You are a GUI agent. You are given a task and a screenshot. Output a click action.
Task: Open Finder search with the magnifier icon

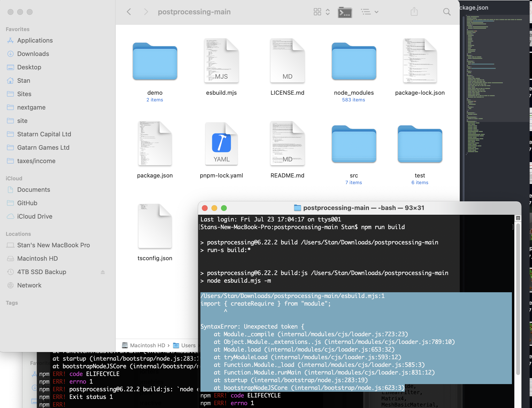click(x=447, y=12)
